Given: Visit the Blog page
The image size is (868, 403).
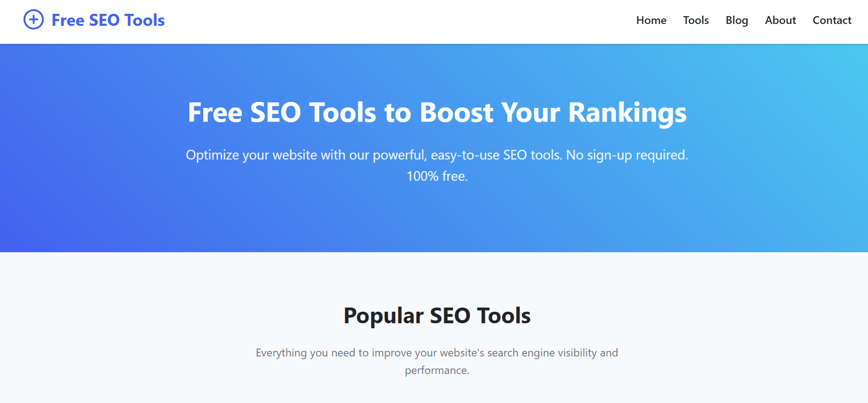Looking at the screenshot, I should coord(736,20).
